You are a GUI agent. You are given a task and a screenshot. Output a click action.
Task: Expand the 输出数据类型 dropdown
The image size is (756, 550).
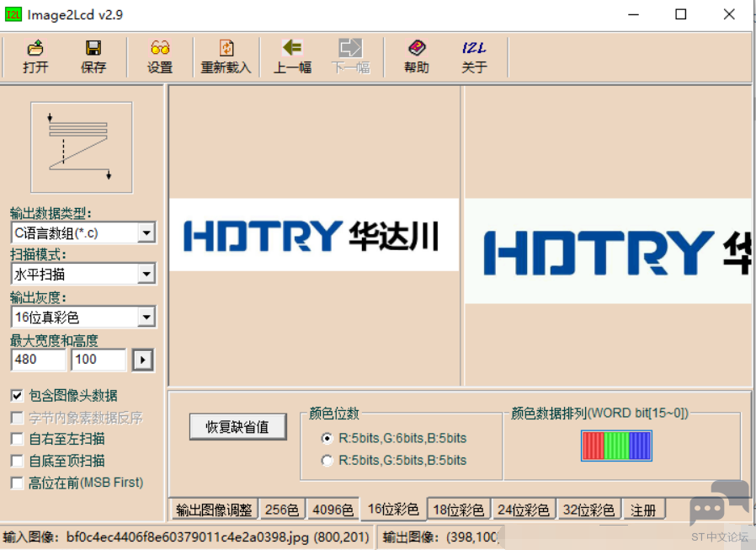point(146,232)
